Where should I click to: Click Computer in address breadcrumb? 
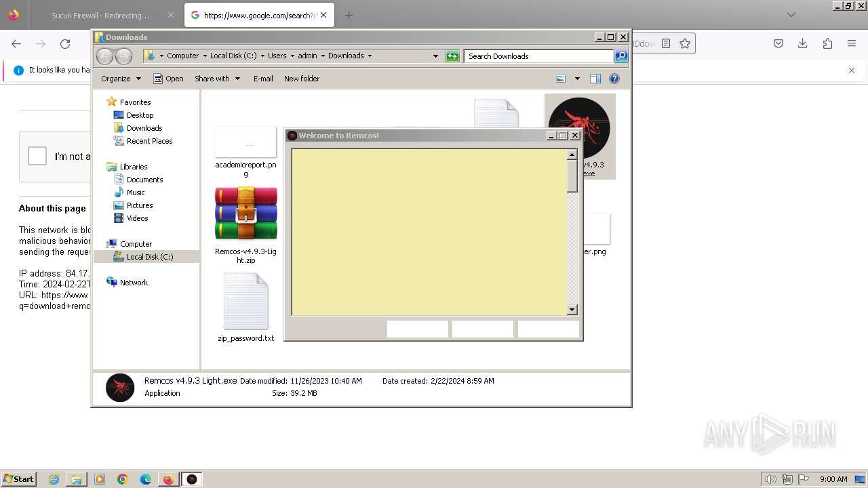(183, 56)
